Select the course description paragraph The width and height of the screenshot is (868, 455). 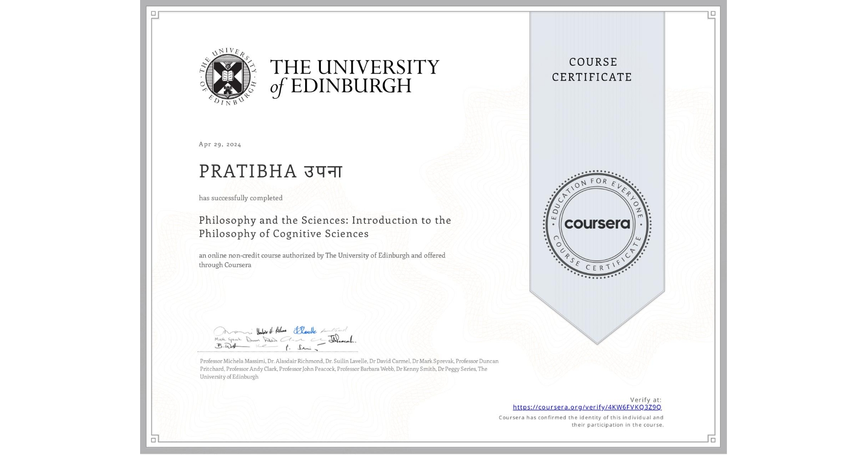pyautogui.click(x=322, y=260)
